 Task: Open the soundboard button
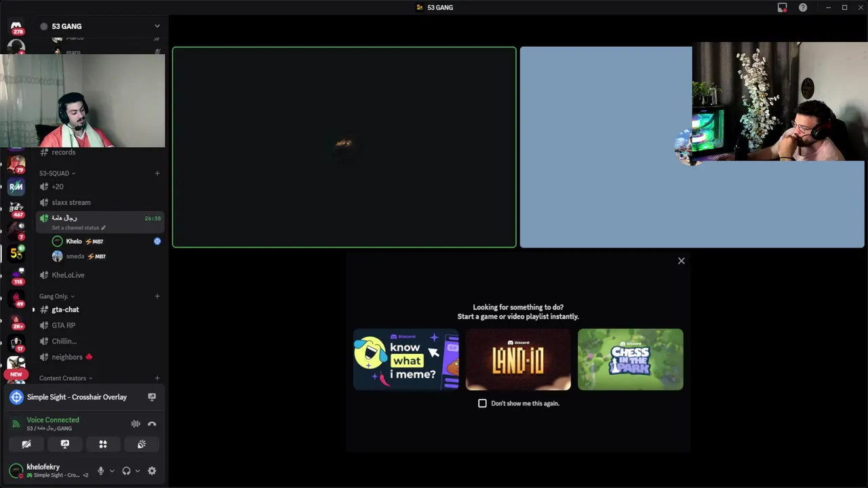[x=141, y=444]
